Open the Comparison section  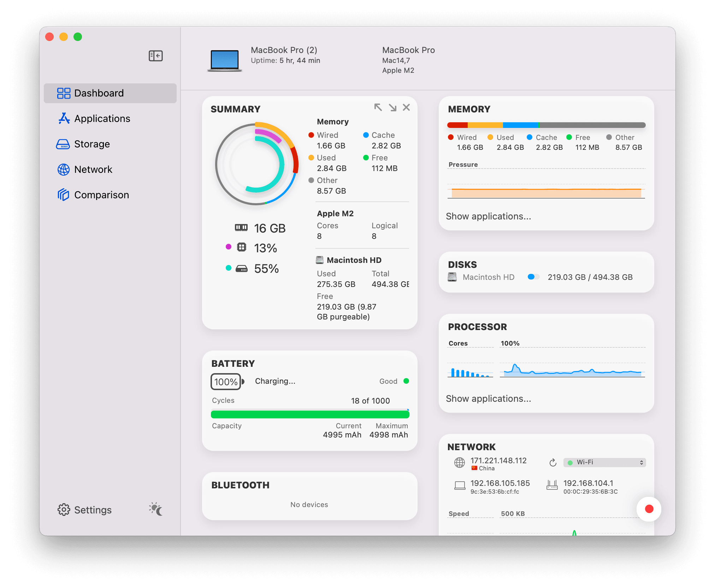[x=101, y=195]
